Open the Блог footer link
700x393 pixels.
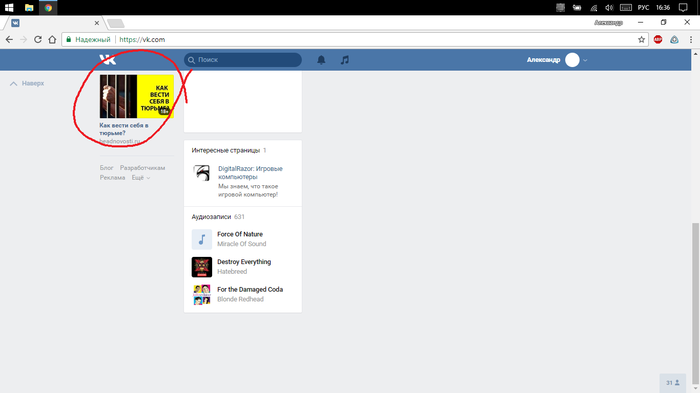coord(106,168)
